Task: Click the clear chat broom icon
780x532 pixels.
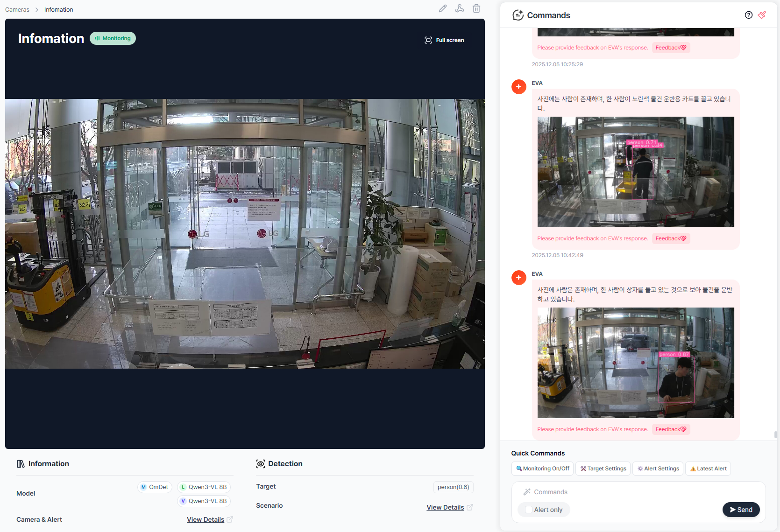Action: coord(762,15)
